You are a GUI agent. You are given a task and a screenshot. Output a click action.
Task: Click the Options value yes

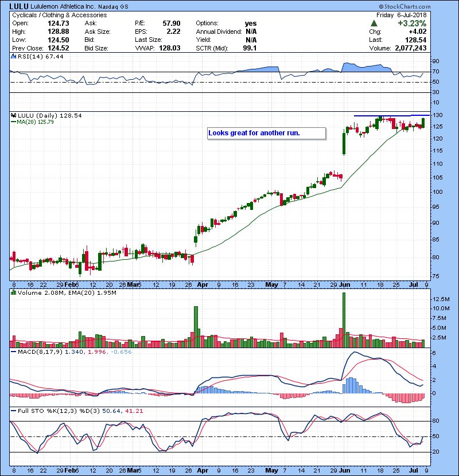(x=251, y=24)
